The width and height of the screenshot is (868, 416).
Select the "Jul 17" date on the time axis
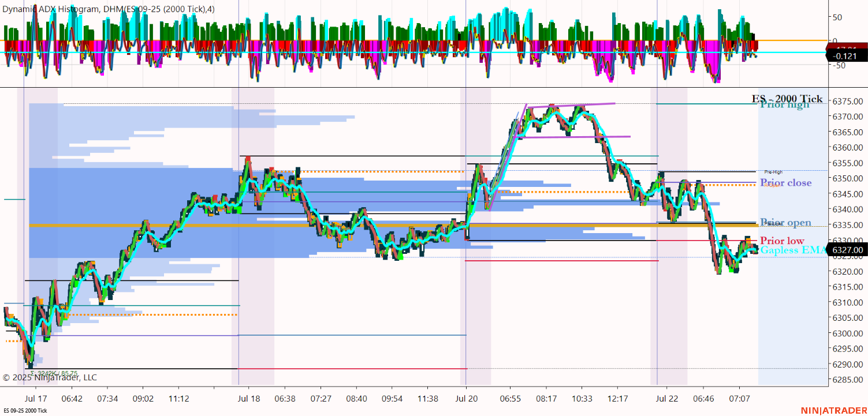(36, 399)
